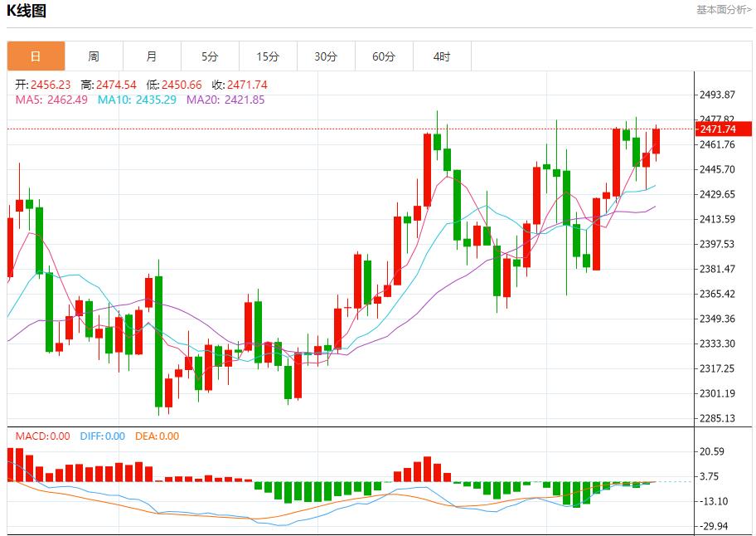Switch to the 月 monthly tab

(x=152, y=56)
